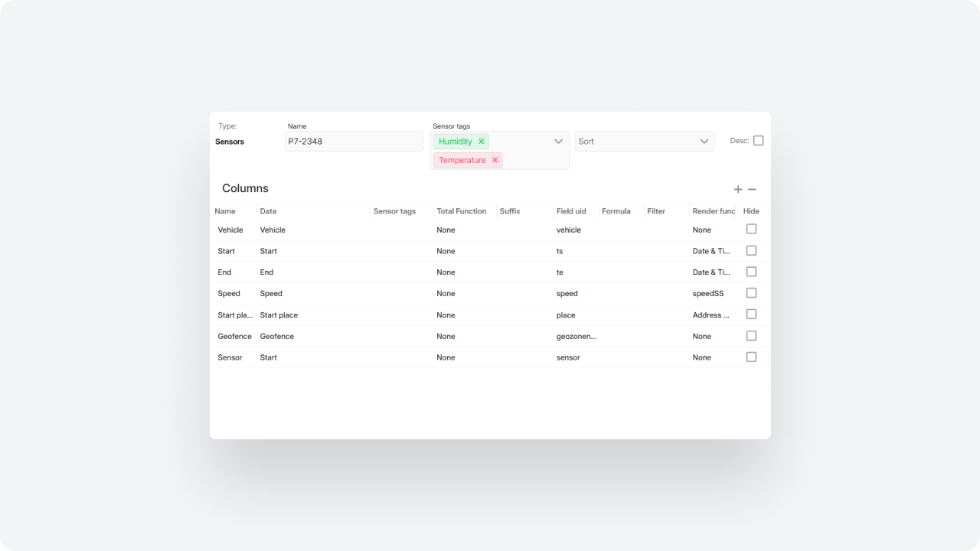Click Total Function None in Start row
This screenshot has height=551, width=980.
tap(446, 251)
